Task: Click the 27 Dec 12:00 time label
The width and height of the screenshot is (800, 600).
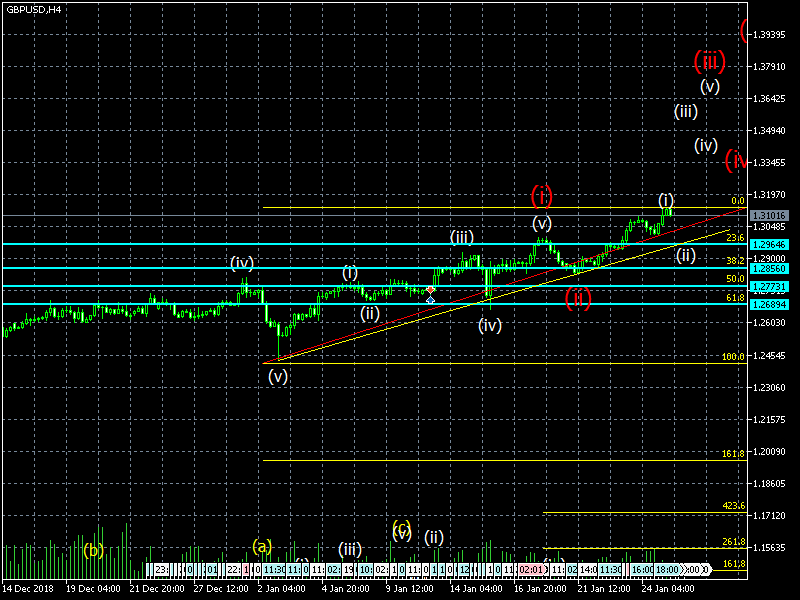Action: tap(221, 589)
